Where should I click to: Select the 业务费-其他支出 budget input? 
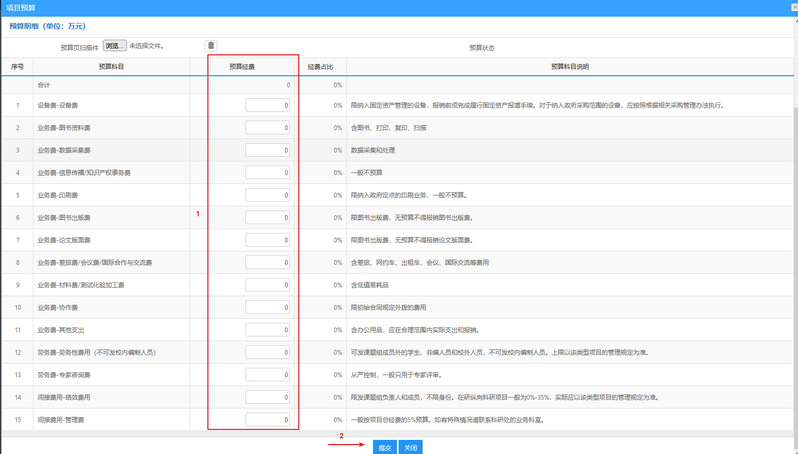coord(267,330)
